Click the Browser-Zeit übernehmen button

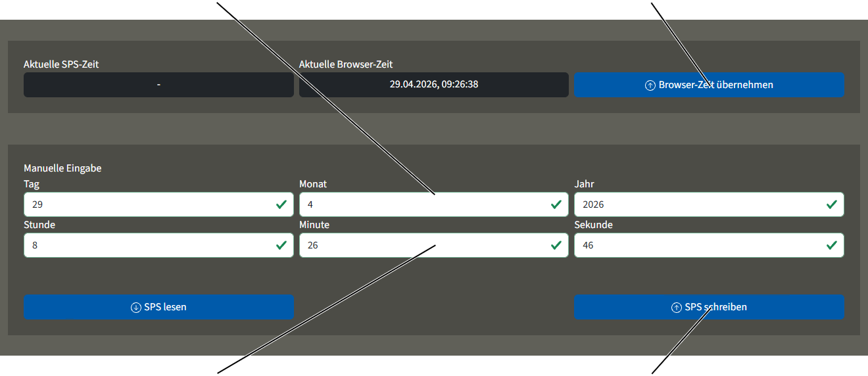coord(709,85)
